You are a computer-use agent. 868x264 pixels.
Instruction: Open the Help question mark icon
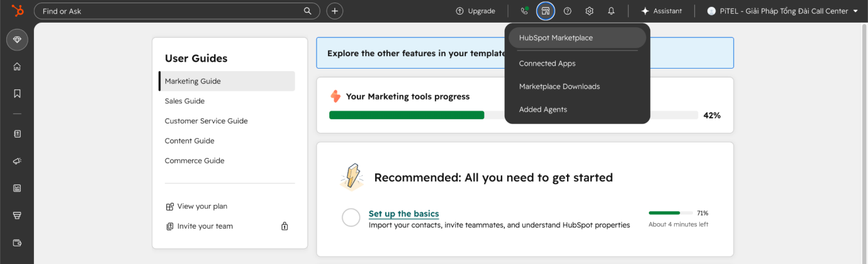568,11
